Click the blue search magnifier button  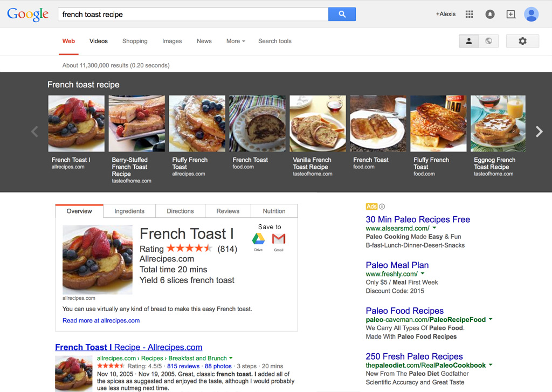[342, 15]
